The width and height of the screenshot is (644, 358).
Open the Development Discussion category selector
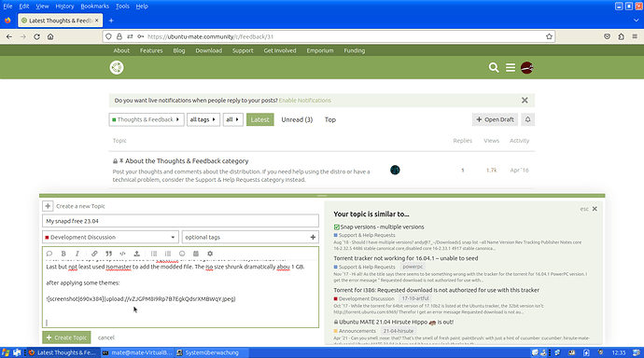point(110,237)
